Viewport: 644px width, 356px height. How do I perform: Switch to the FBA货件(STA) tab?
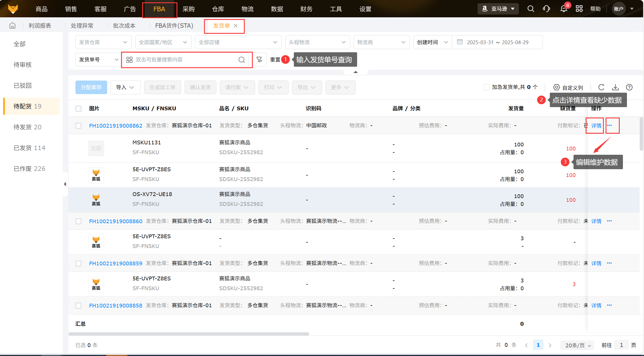[174, 26]
